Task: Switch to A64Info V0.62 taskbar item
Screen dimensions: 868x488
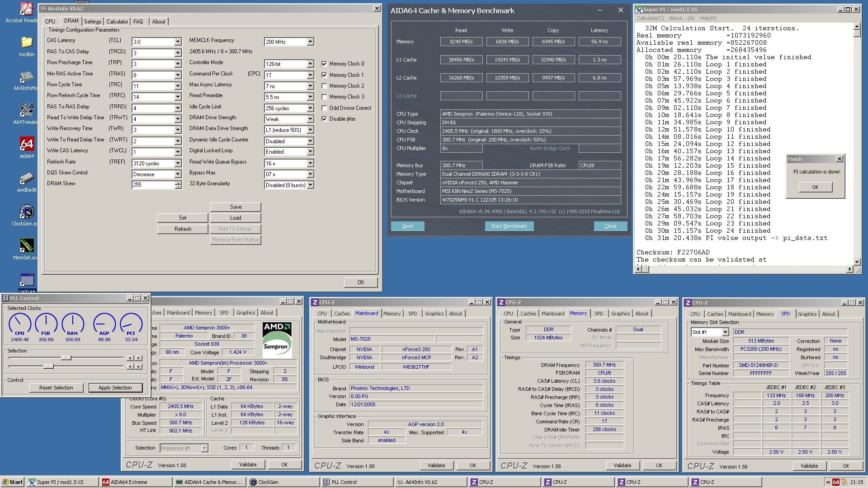Action: point(431,482)
